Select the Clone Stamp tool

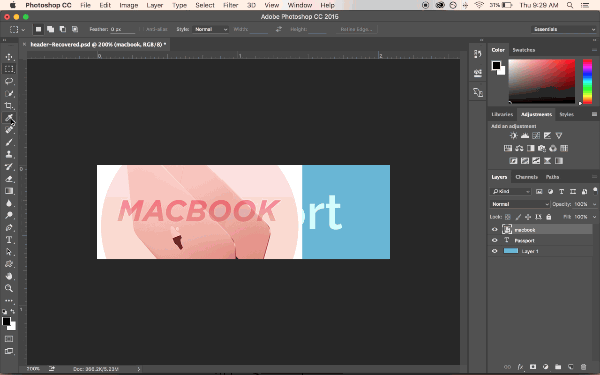point(9,154)
